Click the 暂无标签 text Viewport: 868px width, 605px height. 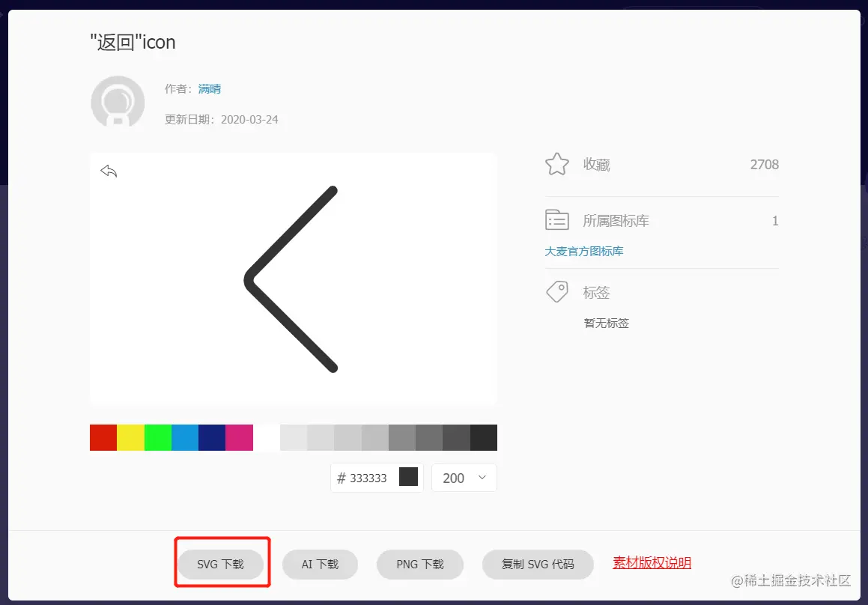(607, 323)
